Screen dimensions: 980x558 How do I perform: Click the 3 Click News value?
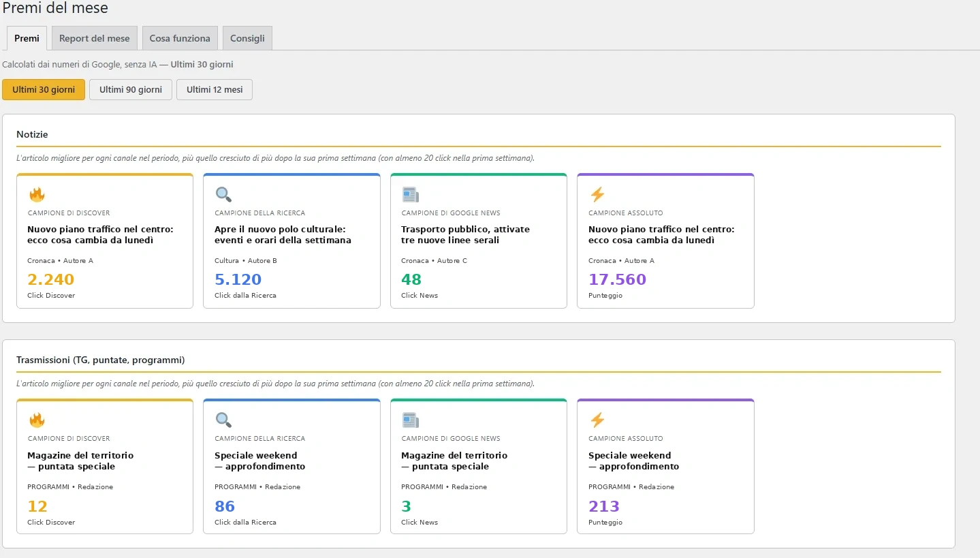[407, 506]
